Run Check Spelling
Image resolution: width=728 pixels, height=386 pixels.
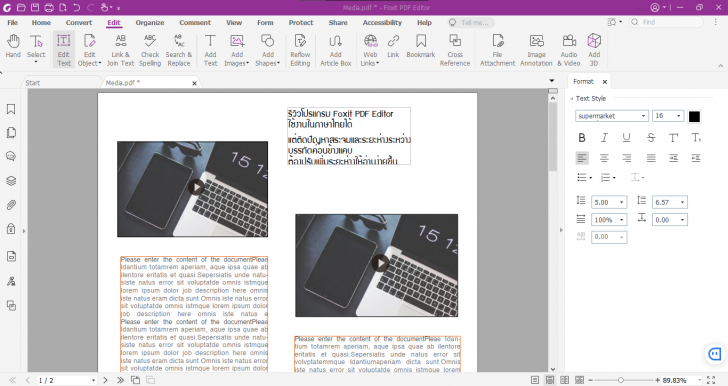(x=150, y=49)
